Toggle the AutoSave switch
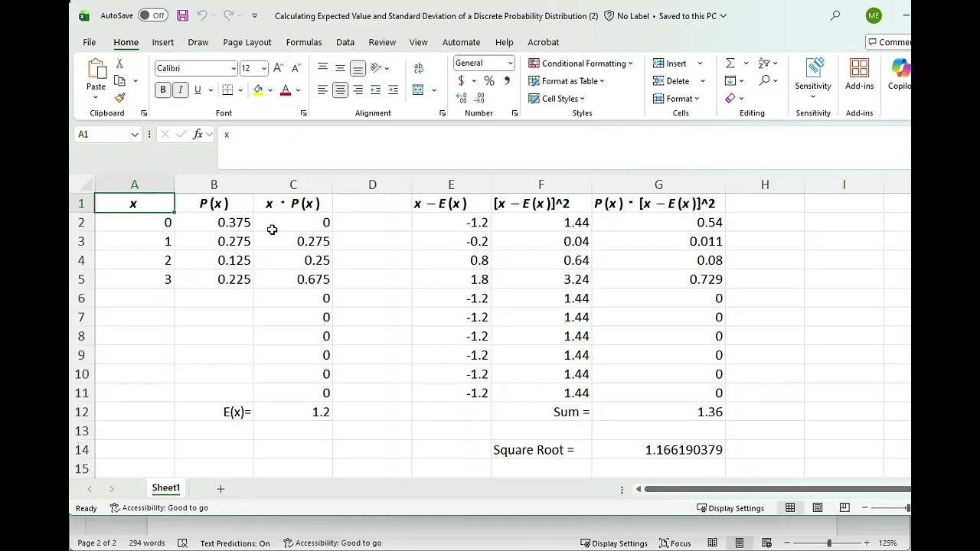Screen dimensions: 980x551 pos(153,15)
